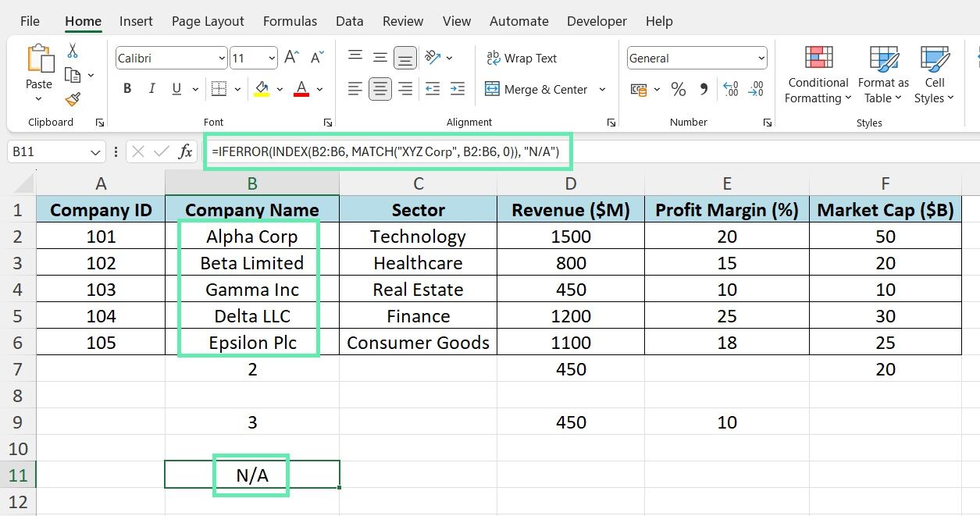Toggle Underline formatting
Screen dimensions: 980x516
(176, 89)
